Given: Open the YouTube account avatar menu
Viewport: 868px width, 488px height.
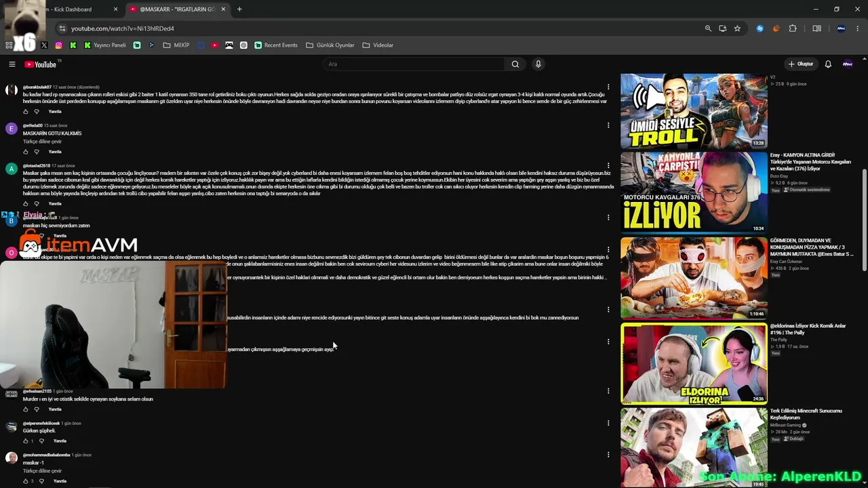Looking at the screenshot, I should pyautogui.click(x=848, y=64).
